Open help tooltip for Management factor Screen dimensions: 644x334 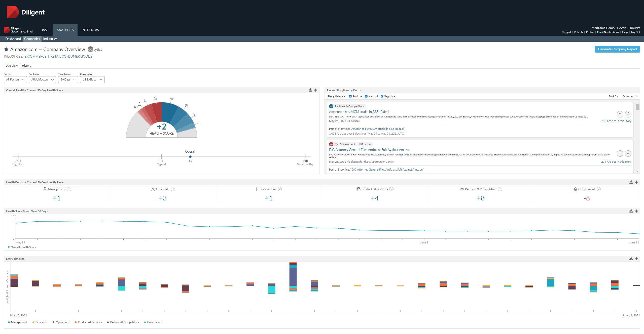69,189
